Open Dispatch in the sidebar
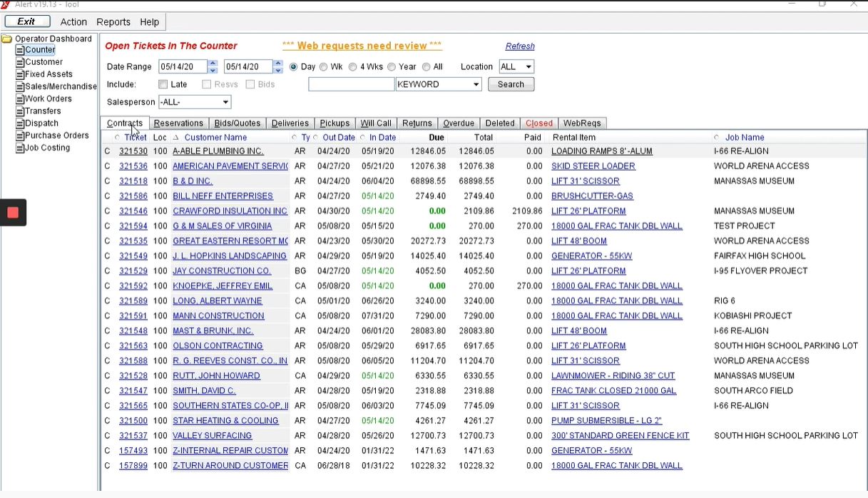This screenshot has height=498, width=868. point(41,123)
